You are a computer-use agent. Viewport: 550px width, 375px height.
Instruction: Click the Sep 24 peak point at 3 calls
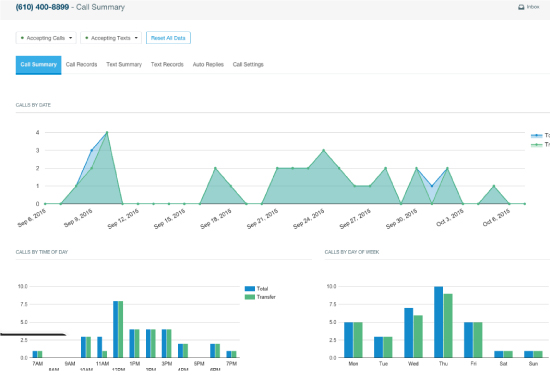pyautogui.click(x=323, y=150)
